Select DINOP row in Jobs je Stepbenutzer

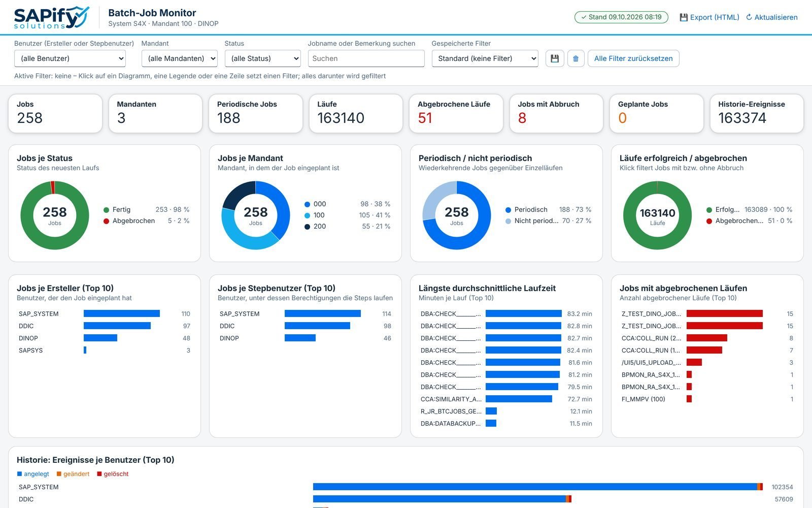[x=306, y=338]
